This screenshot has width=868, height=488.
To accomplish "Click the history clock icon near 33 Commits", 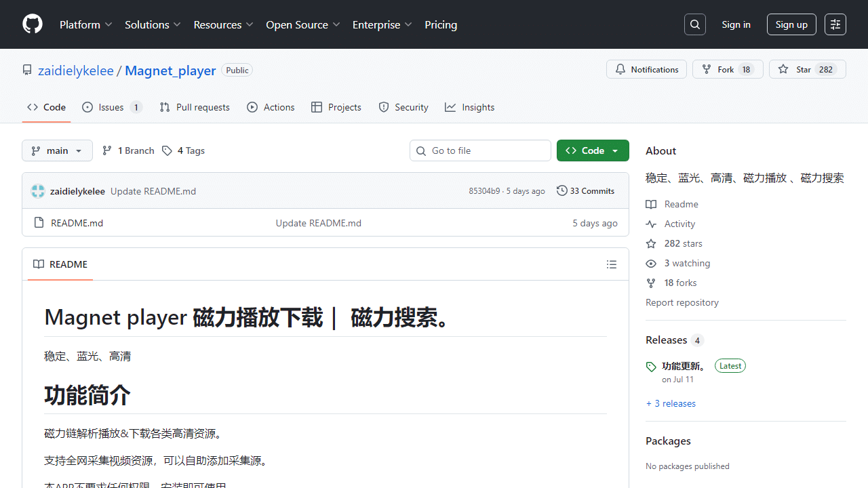I will click(x=561, y=190).
